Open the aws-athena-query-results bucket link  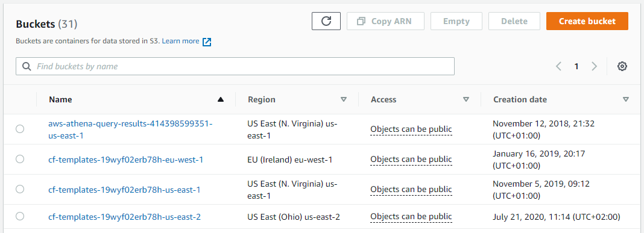tap(130, 129)
